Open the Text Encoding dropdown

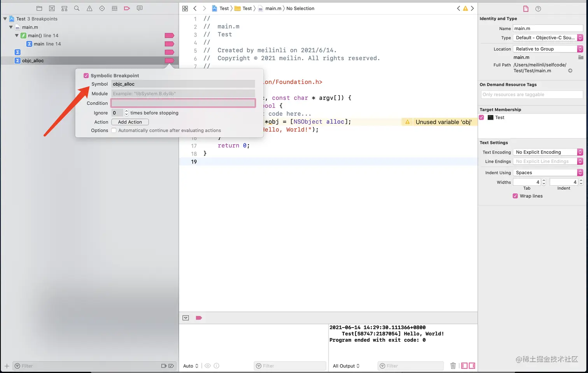coord(548,152)
